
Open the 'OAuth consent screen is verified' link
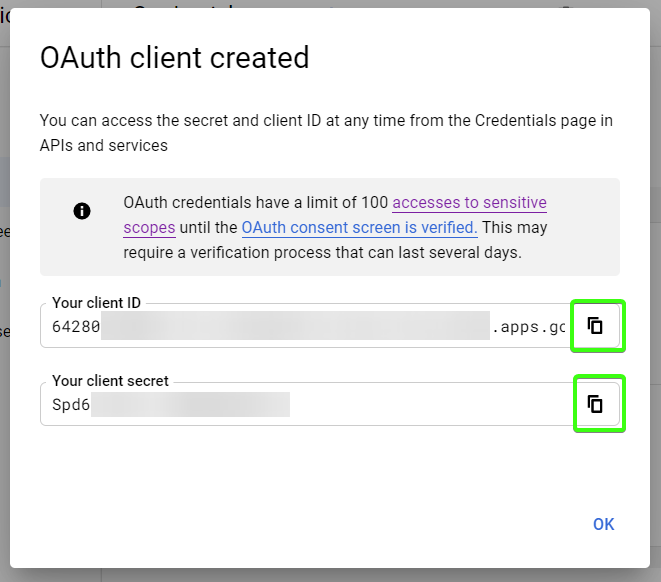coord(360,228)
